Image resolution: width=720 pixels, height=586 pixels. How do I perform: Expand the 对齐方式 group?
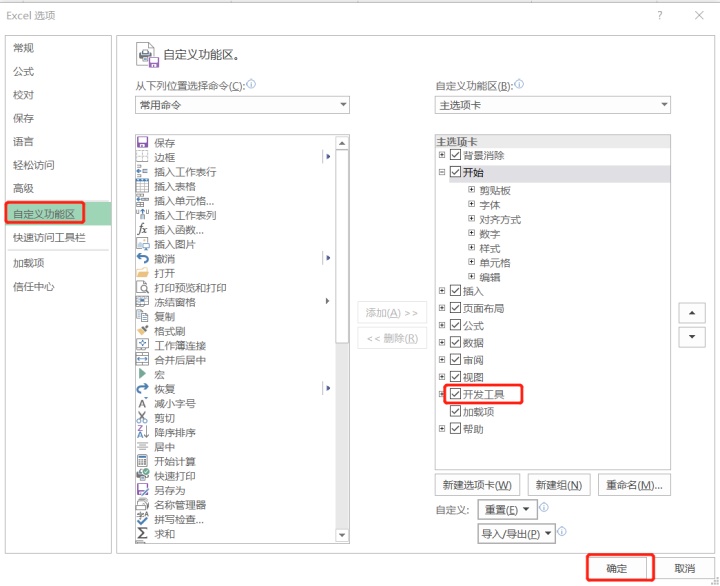471,218
